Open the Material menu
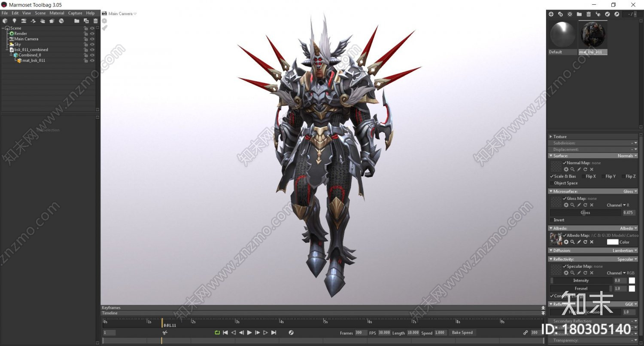This screenshot has width=644, height=346. [57, 13]
